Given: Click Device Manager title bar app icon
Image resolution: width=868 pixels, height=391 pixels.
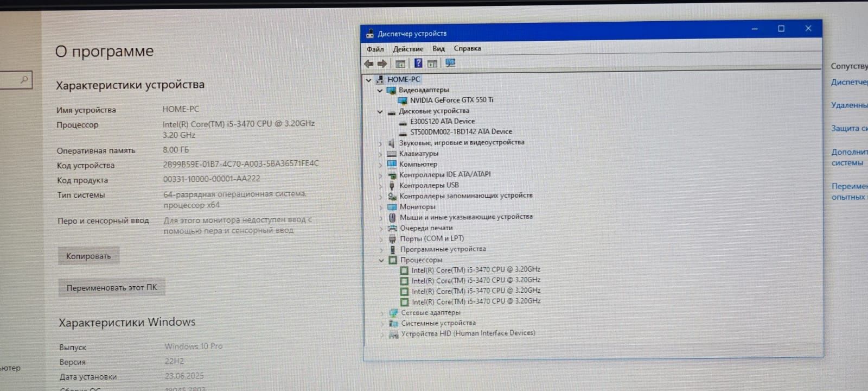Looking at the screenshot, I should (370, 34).
